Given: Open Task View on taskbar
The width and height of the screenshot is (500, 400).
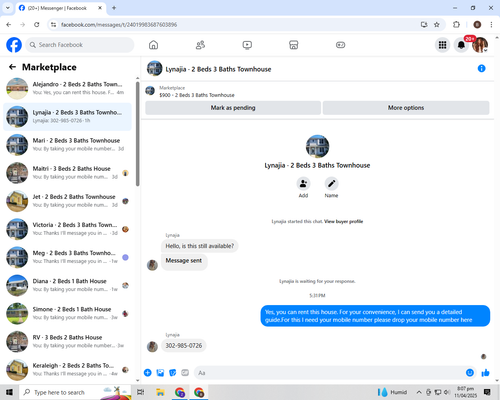Looking at the screenshot, I should click(x=141, y=392).
